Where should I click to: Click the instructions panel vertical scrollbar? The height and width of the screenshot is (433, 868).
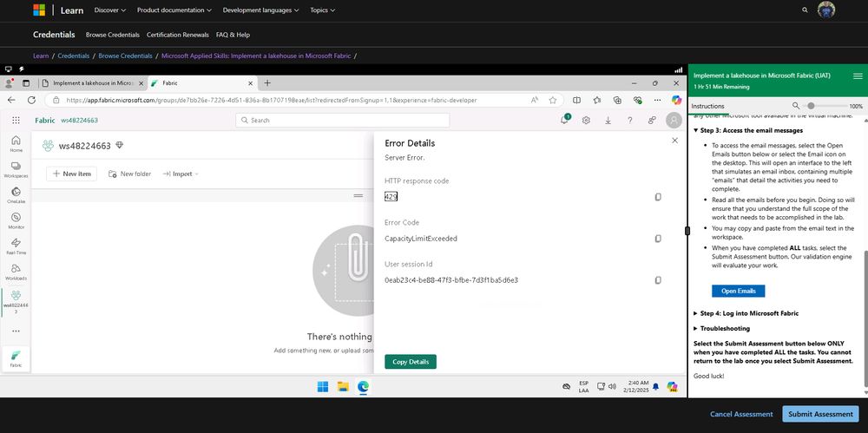865,318
